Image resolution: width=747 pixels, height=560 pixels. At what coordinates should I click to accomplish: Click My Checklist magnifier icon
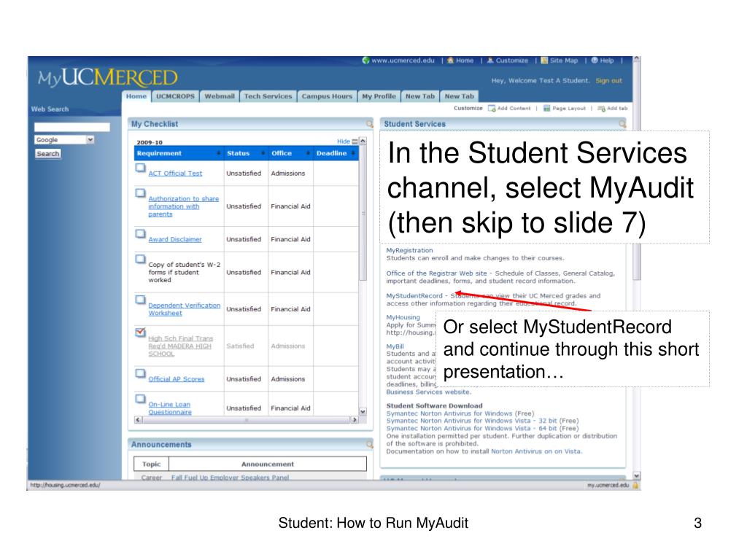(x=369, y=124)
